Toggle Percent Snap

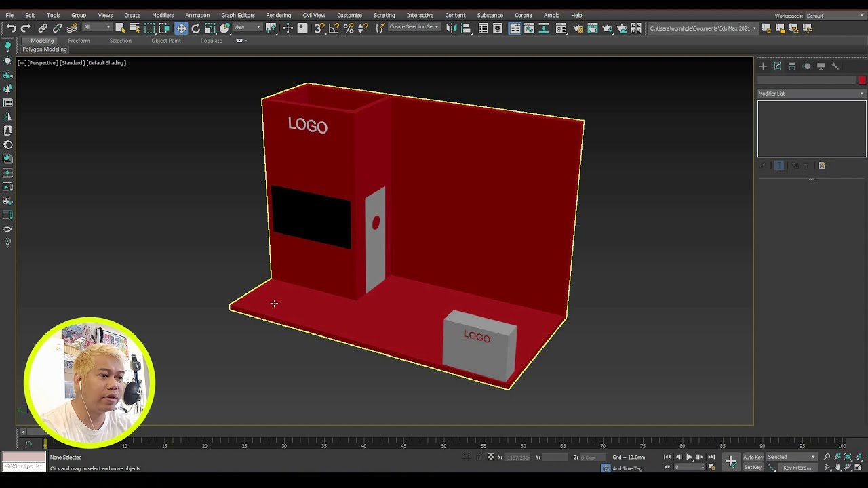349,28
